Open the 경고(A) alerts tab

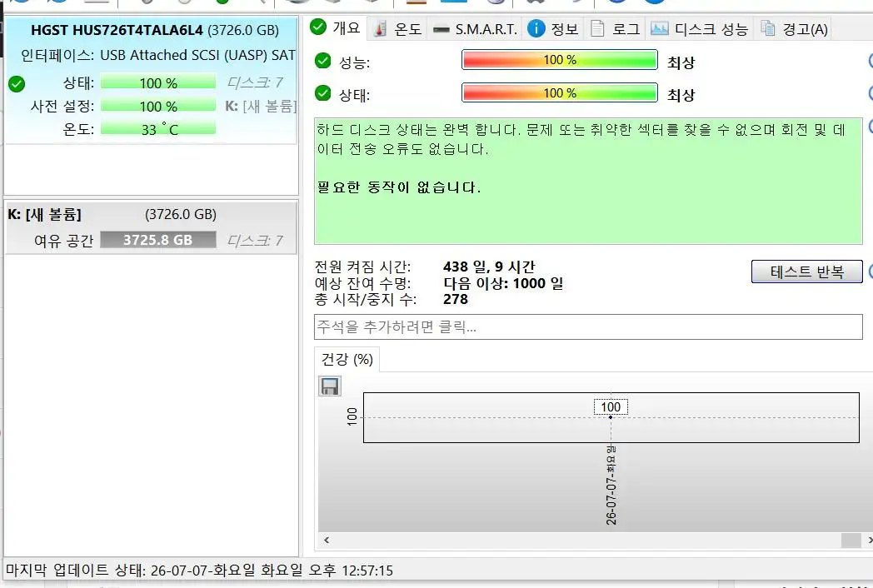pyautogui.click(x=794, y=29)
